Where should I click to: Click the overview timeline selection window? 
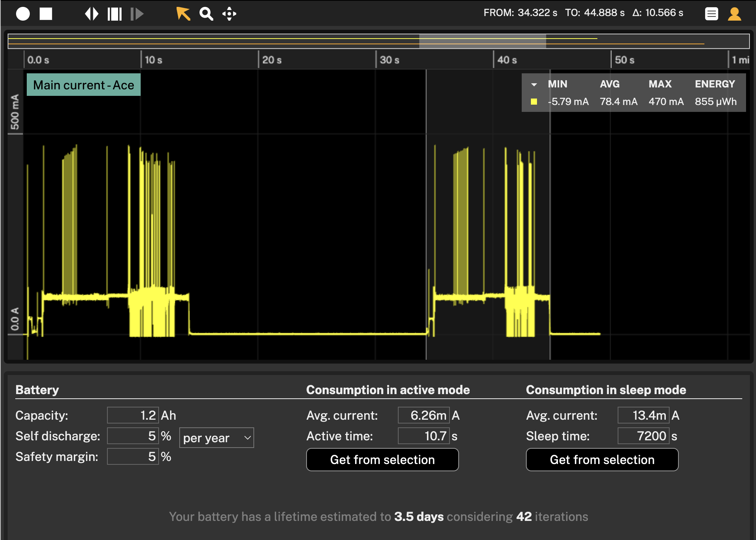pos(482,41)
